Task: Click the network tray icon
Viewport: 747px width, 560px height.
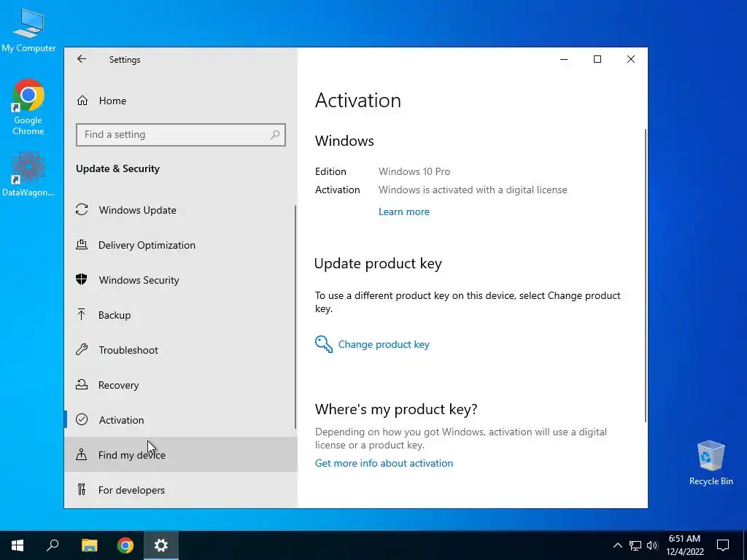Action: (x=635, y=545)
